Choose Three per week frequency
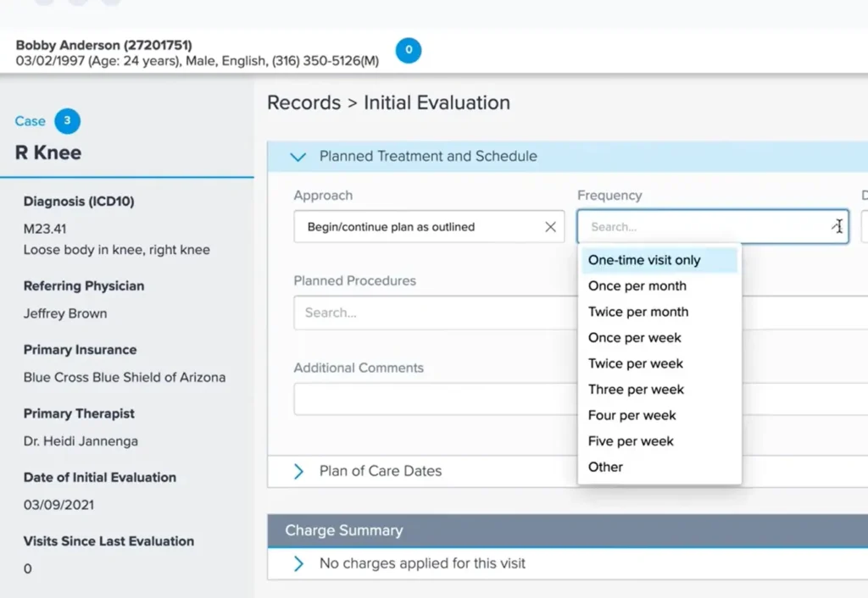Image resolution: width=868 pixels, height=598 pixels. coord(659,390)
